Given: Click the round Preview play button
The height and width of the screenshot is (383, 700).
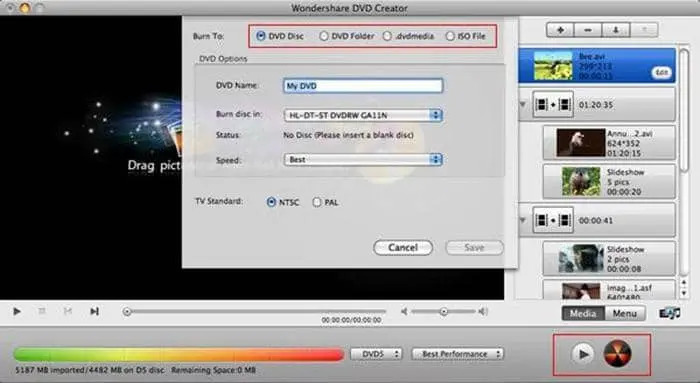Looking at the screenshot, I should (x=583, y=354).
